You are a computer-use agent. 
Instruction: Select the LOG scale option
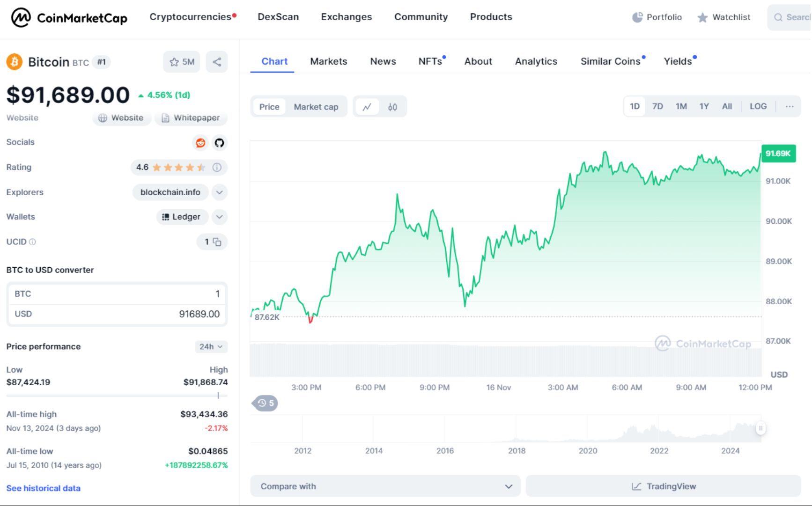(758, 106)
